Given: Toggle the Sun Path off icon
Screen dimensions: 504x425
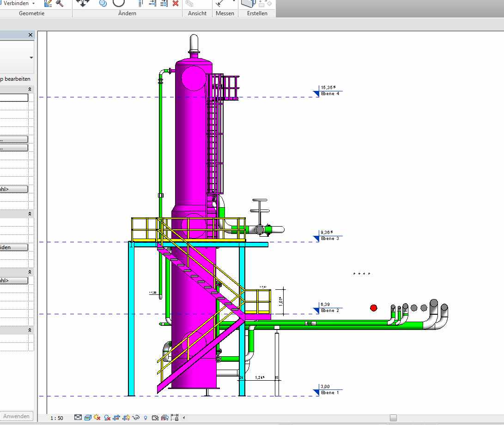Looking at the screenshot, I should point(97,418).
